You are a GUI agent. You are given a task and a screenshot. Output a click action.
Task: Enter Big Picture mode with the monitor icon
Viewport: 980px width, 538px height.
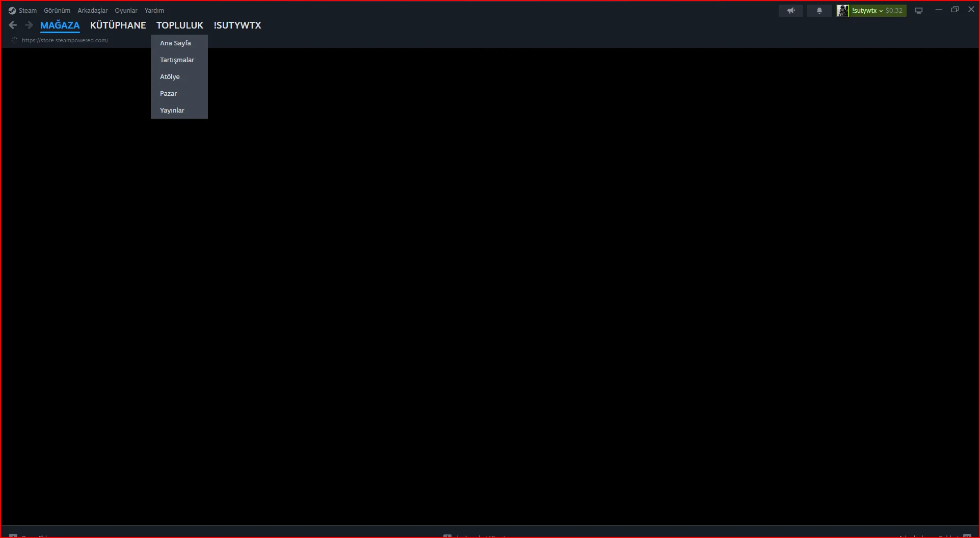point(918,10)
